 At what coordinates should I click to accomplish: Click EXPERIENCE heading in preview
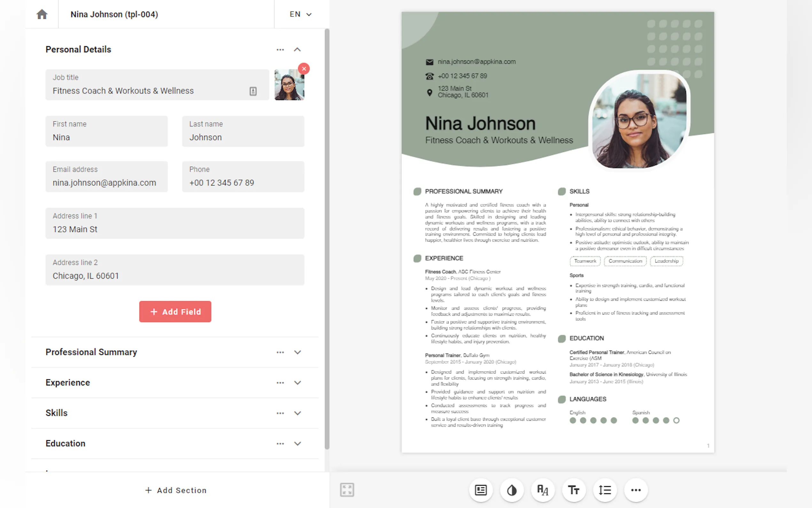[444, 258]
